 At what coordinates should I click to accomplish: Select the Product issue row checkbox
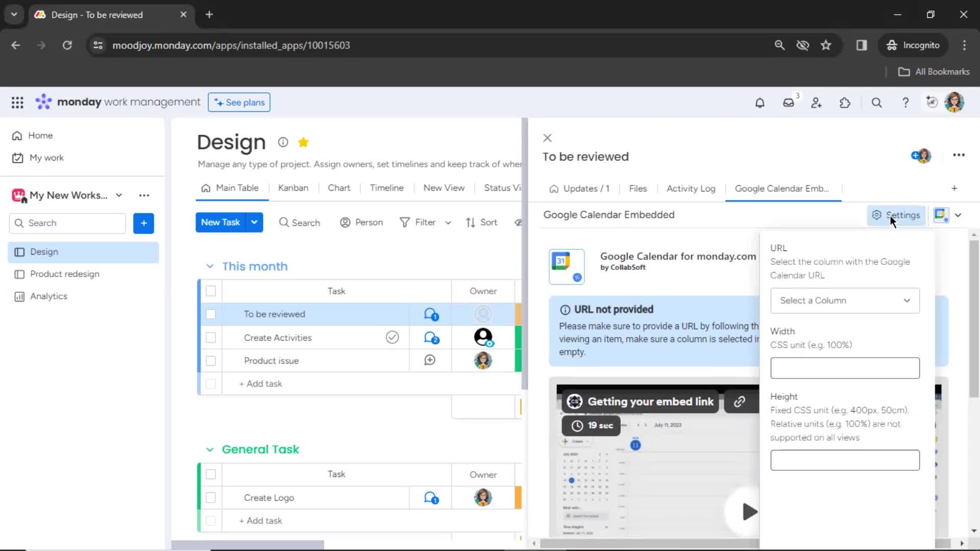click(211, 361)
